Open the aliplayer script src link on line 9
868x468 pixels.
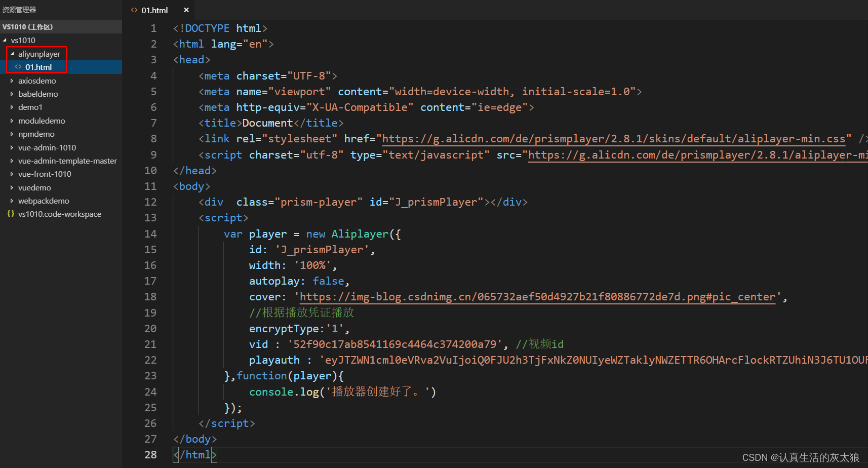click(x=698, y=155)
